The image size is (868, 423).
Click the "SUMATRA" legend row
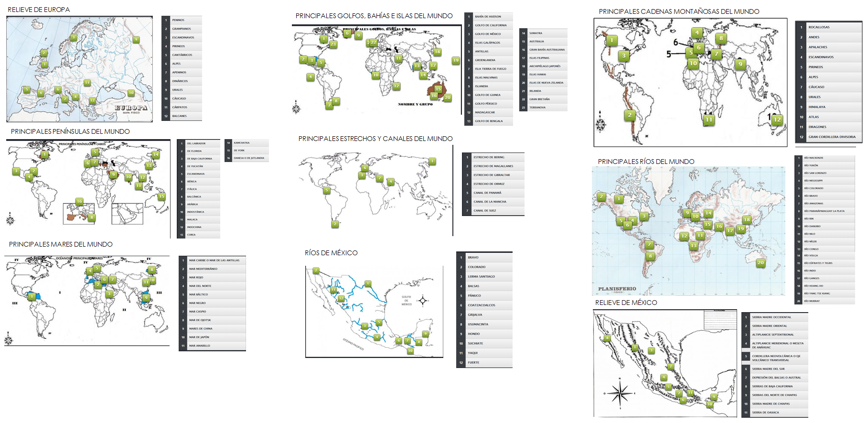(x=544, y=33)
